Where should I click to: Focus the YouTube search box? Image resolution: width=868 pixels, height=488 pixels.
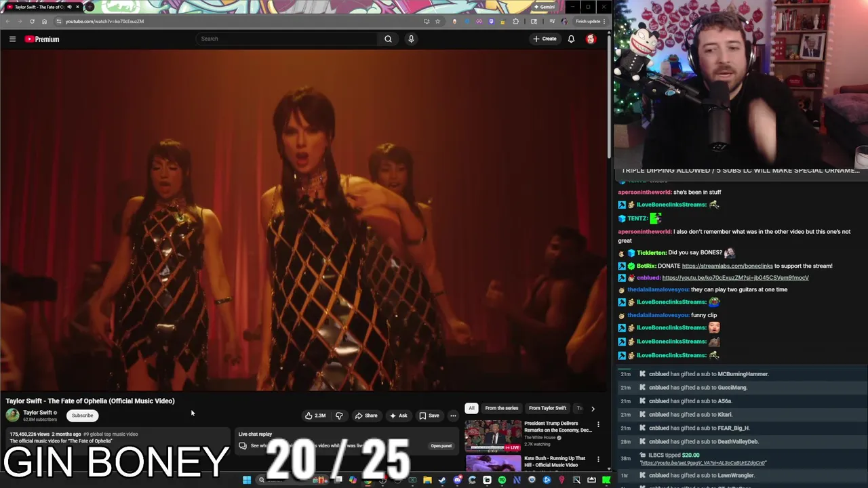(x=287, y=39)
